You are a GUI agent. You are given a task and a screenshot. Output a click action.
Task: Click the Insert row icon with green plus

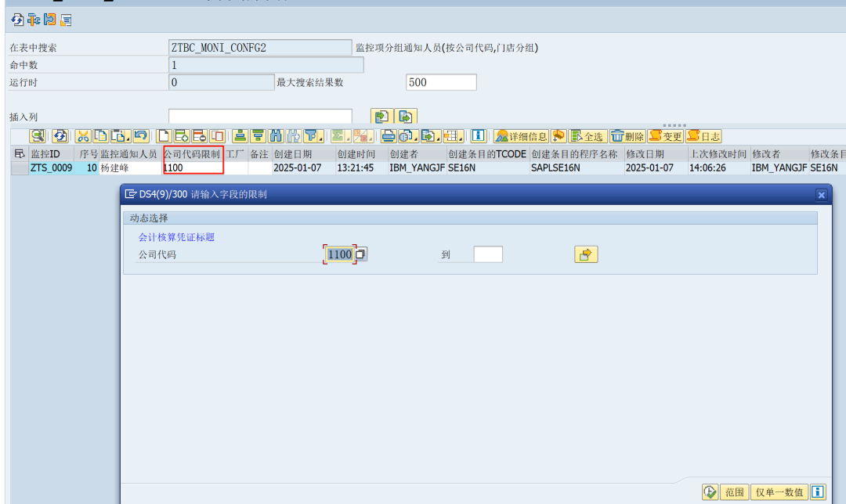coord(182,136)
